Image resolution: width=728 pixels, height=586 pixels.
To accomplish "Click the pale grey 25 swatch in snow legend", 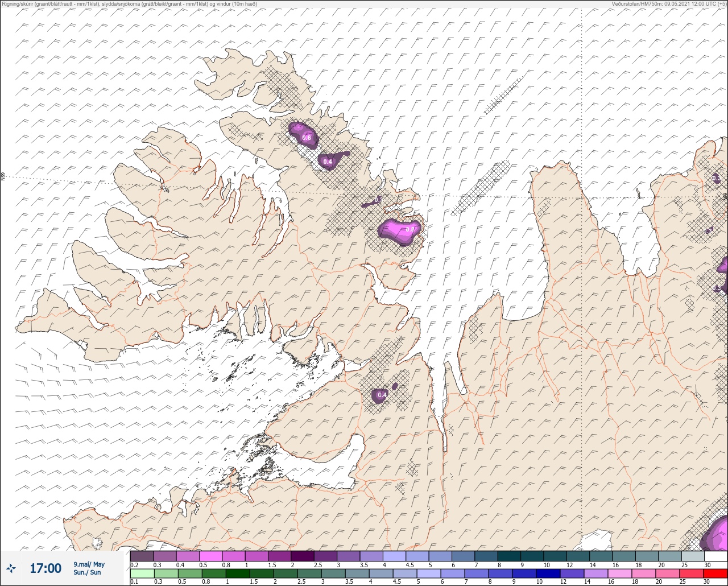I will pos(692,556).
